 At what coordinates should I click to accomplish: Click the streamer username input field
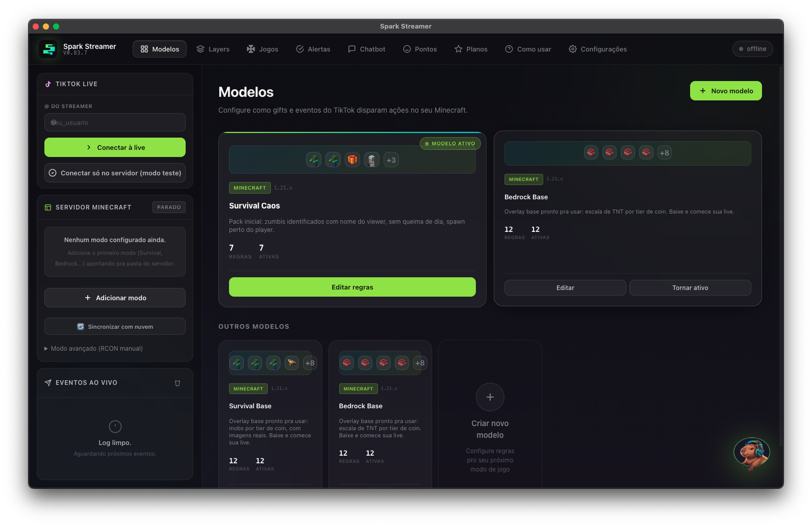pos(115,122)
